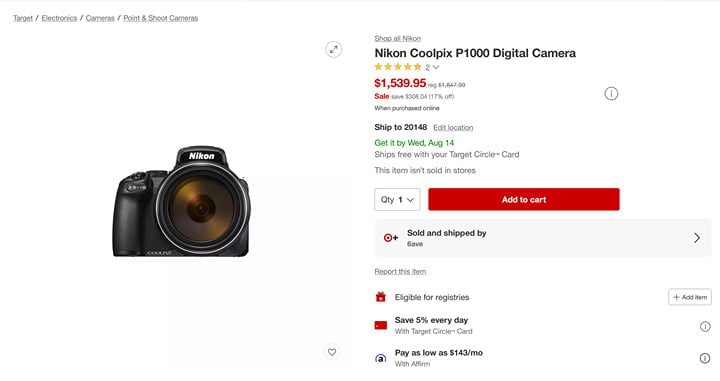
Task: Open the Qty 1 quantity dropdown
Action: 397,200
